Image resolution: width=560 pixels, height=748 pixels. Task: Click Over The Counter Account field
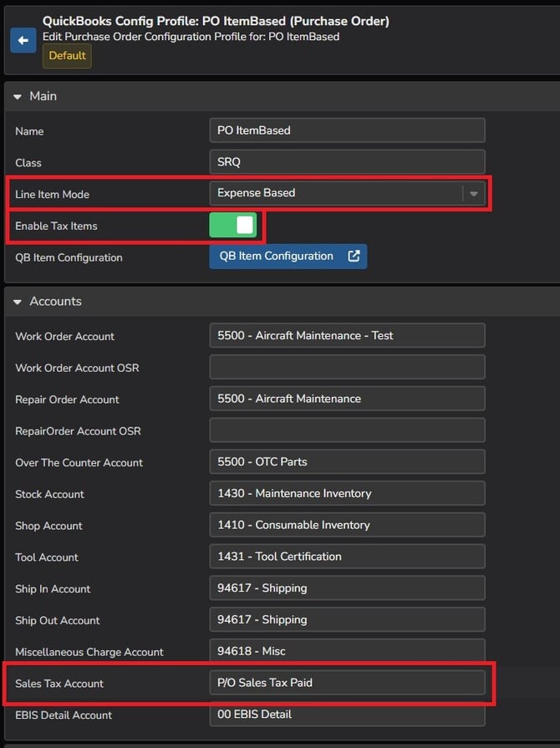(x=347, y=462)
